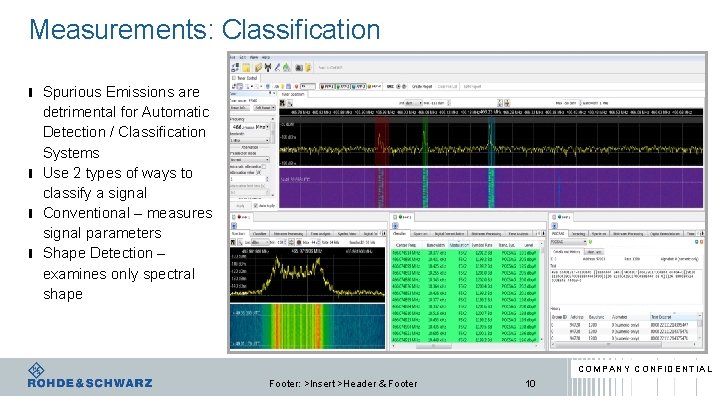Click the yellow note icon in top toolbar

246,68
